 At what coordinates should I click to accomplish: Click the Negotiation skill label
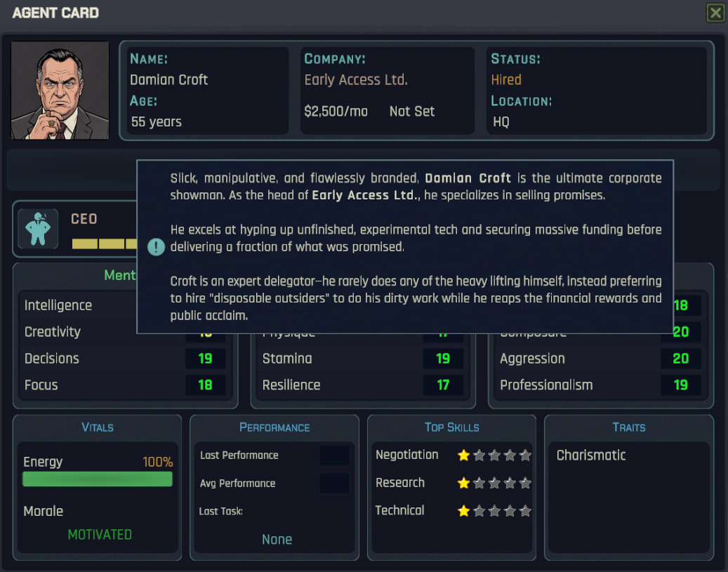point(406,455)
